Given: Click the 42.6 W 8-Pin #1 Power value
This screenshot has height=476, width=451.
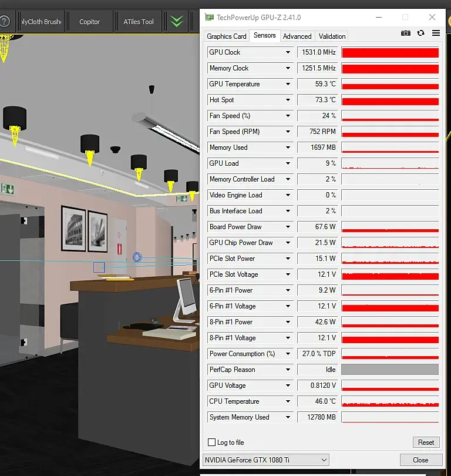Looking at the screenshot, I should (x=317, y=322).
